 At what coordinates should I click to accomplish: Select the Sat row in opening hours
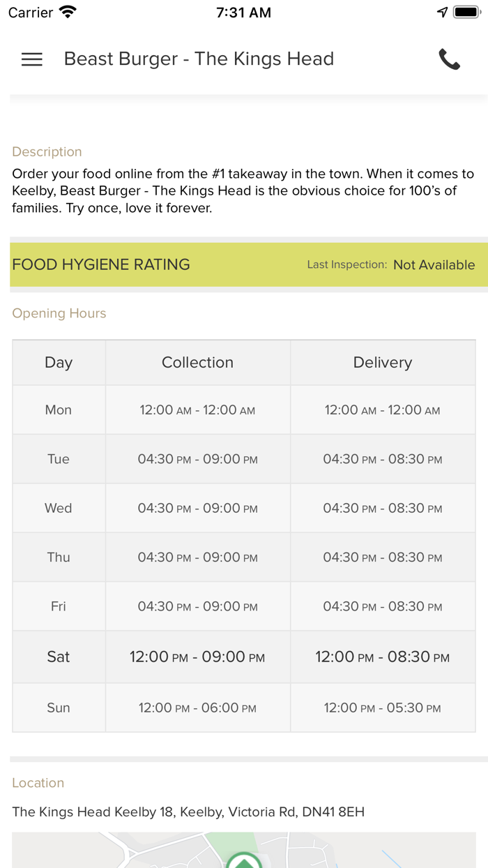pos(59,657)
